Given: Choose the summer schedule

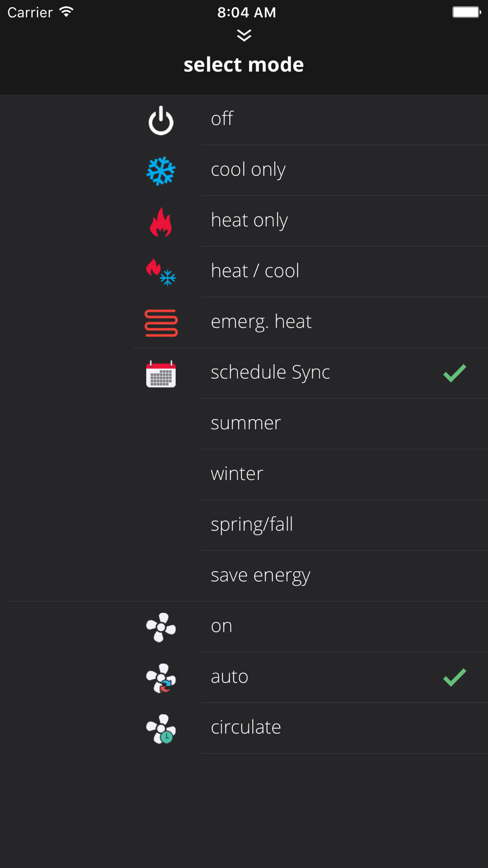Looking at the screenshot, I should pyautogui.click(x=246, y=423).
